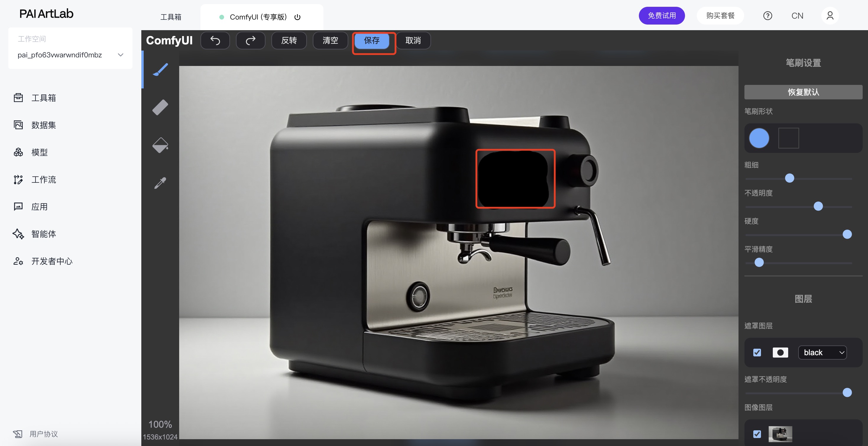Switch language via CN selector
Image resolution: width=868 pixels, height=446 pixels.
tap(797, 16)
